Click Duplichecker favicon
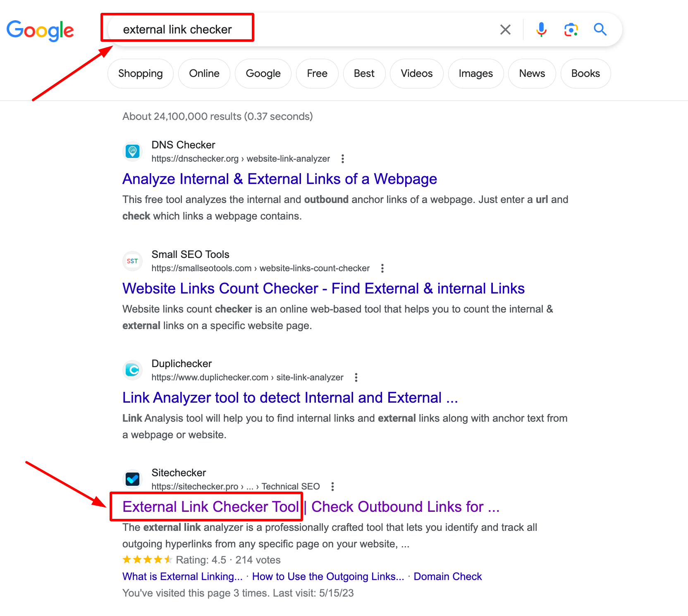Viewport: 688px width, 616px height. (132, 370)
